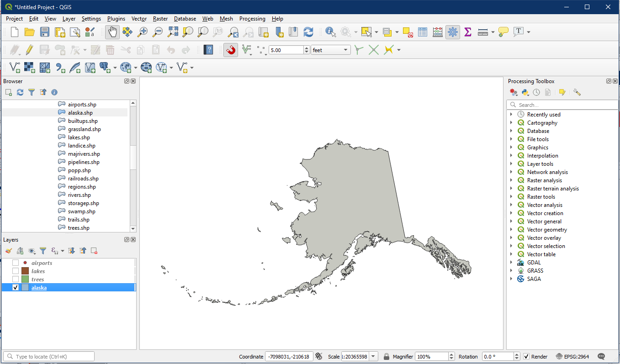Enable the airports layer checkbox
This screenshot has width=620, height=364.
coord(16,263)
